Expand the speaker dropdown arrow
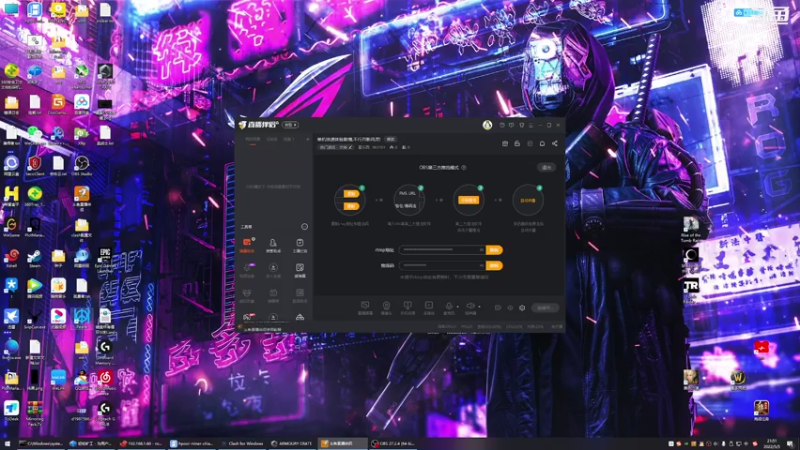This screenshot has width=800, height=450. click(x=480, y=307)
